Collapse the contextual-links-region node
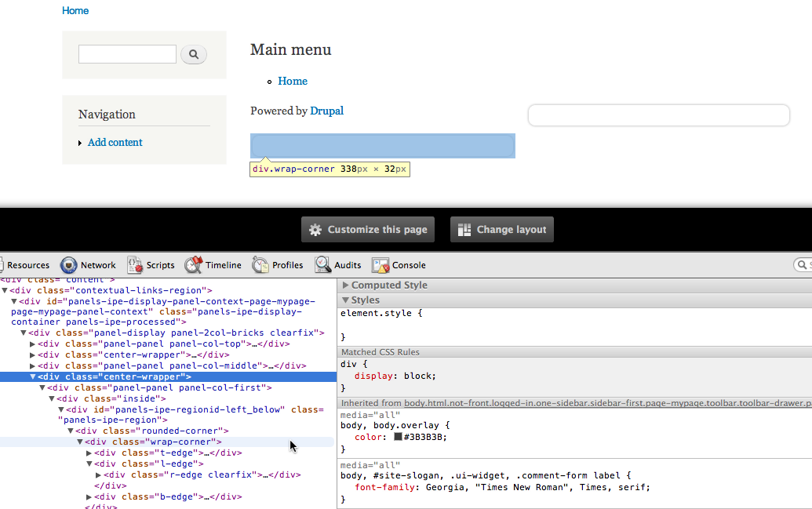This screenshot has height=509, width=812. tap(5, 290)
